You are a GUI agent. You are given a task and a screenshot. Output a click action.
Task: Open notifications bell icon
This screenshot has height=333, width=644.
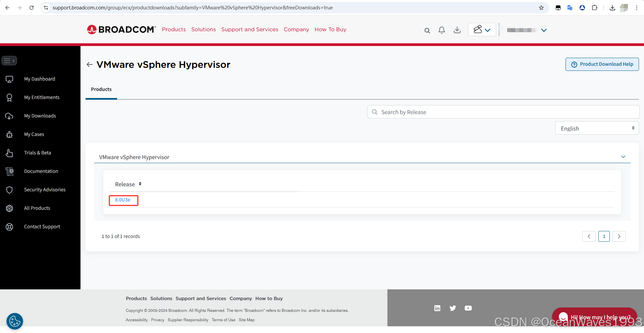coord(442,30)
